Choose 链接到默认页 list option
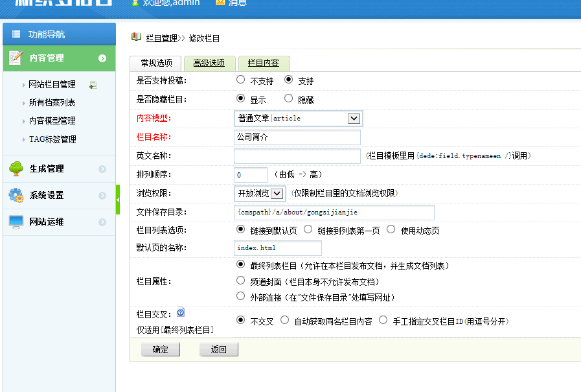Image resolution: width=581 pixels, height=392 pixels. (x=240, y=229)
